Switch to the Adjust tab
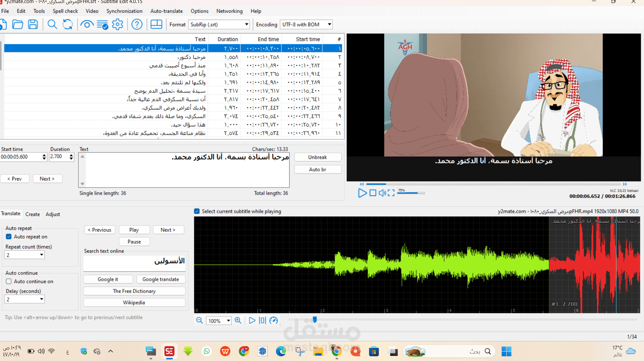This screenshot has width=644, height=361. [x=53, y=214]
